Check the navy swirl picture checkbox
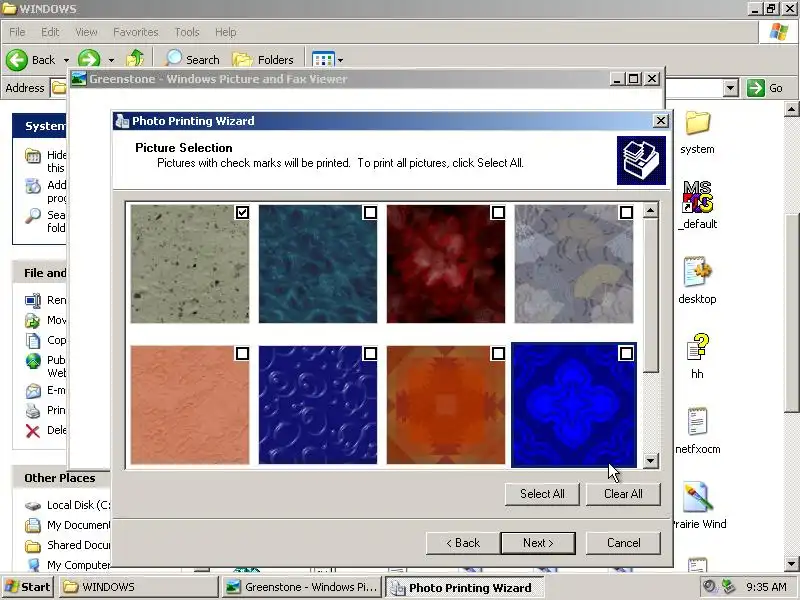The image size is (800, 600). click(x=370, y=354)
